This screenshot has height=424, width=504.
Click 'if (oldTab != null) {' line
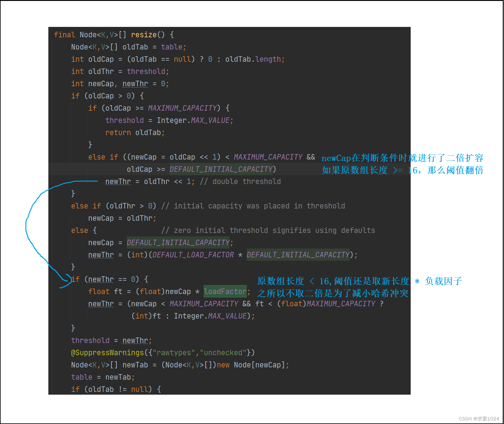click(x=116, y=389)
